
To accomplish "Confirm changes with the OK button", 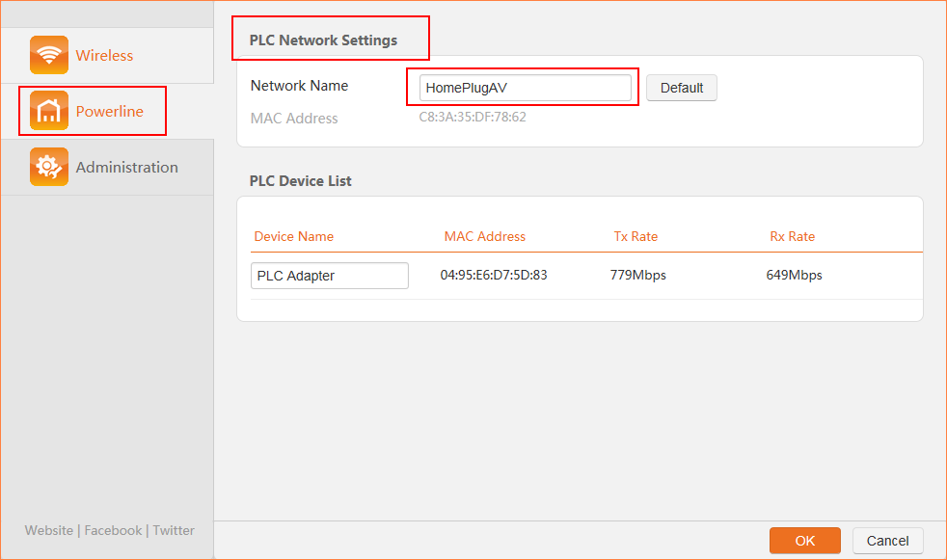I will pyautogui.click(x=804, y=541).
